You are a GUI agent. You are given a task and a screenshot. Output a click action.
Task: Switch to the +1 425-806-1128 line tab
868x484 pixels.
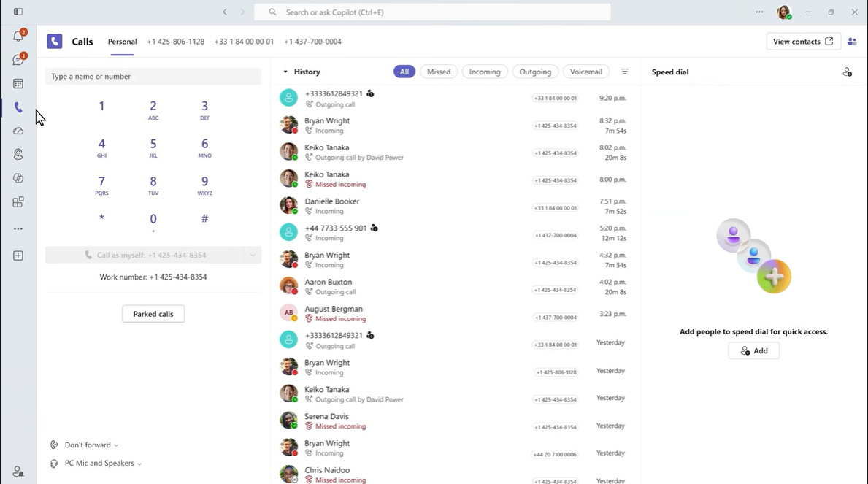coord(175,42)
